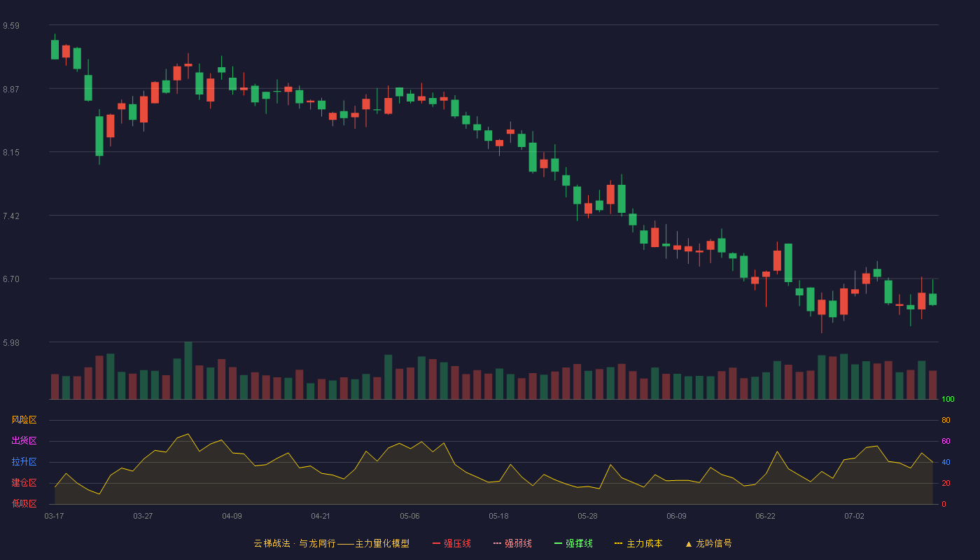The width and height of the screenshot is (980, 560).
Task: Toggle the 强弱线 legend series
Action: pos(512,543)
